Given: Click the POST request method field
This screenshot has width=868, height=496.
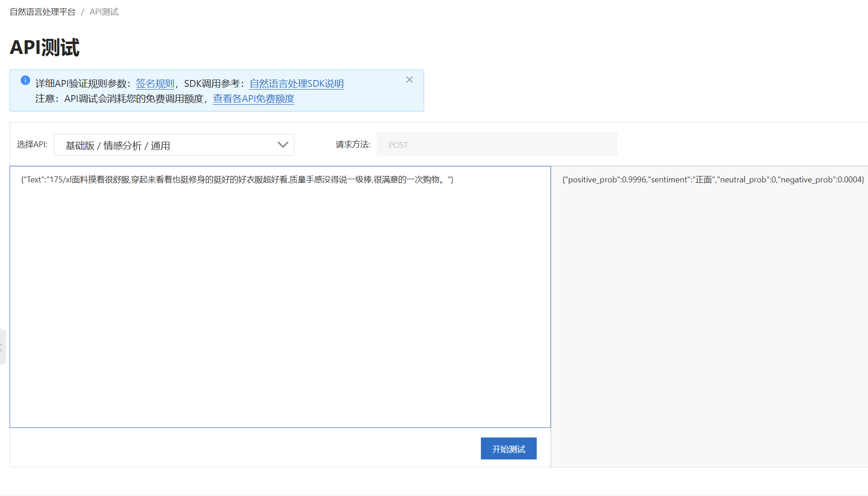Looking at the screenshot, I should click(x=496, y=144).
